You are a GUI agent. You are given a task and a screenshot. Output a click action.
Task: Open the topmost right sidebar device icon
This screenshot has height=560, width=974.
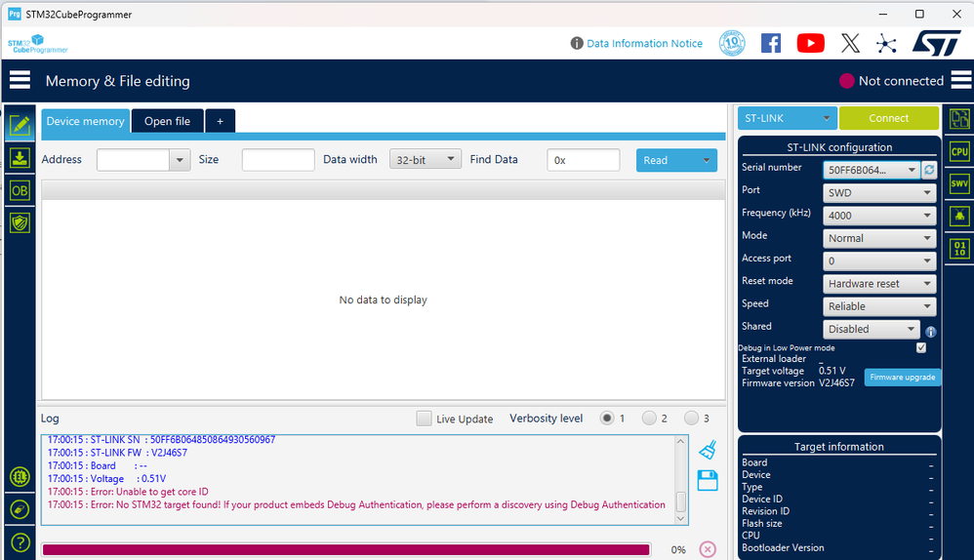point(959,119)
